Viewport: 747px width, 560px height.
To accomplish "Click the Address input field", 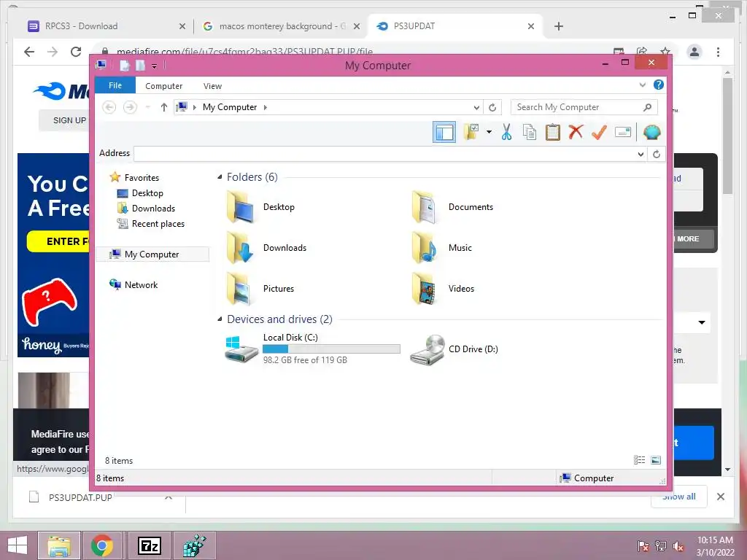I will [x=386, y=154].
